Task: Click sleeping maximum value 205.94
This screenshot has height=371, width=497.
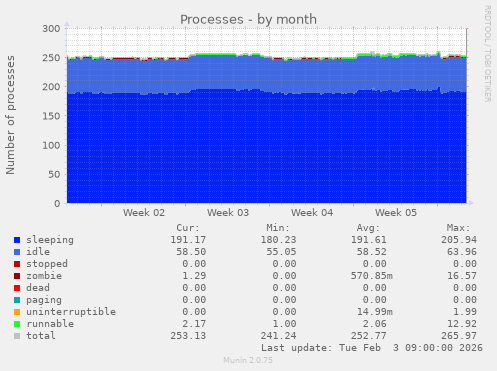Action: (459, 240)
